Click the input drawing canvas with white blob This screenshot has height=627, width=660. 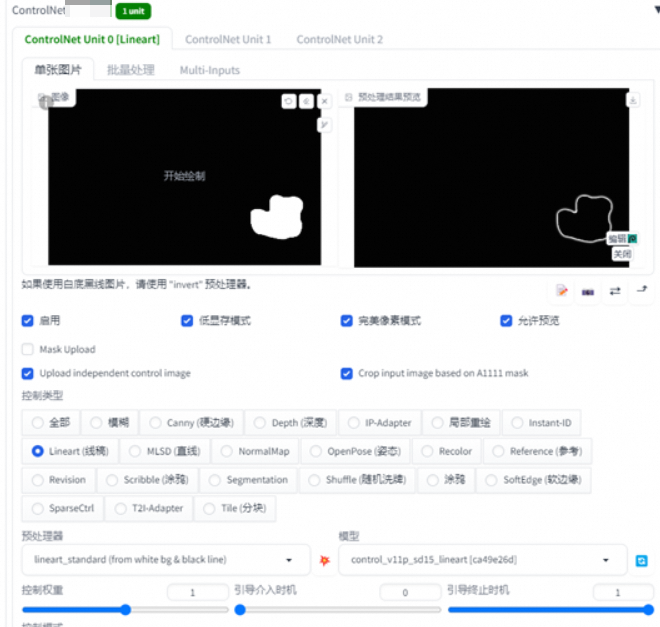click(x=184, y=177)
